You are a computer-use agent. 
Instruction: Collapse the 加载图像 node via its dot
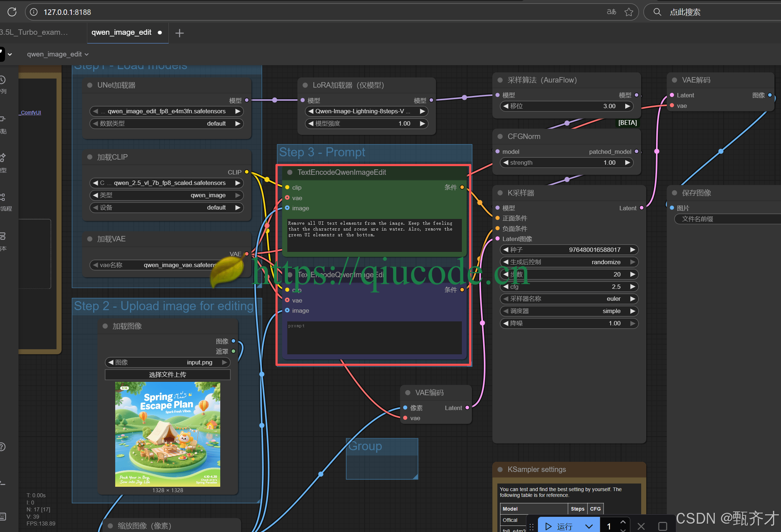pos(105,326)
